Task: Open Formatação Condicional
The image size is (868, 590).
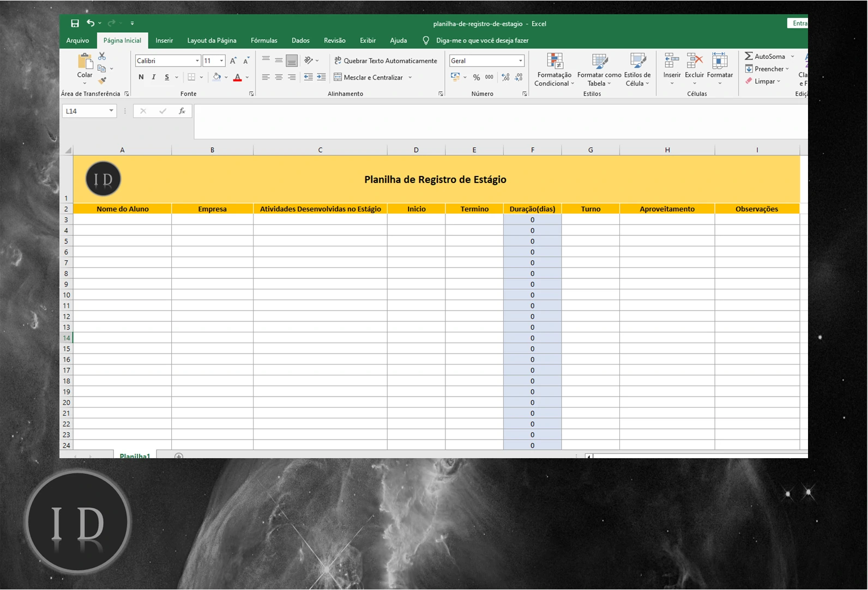Action: 554,70
